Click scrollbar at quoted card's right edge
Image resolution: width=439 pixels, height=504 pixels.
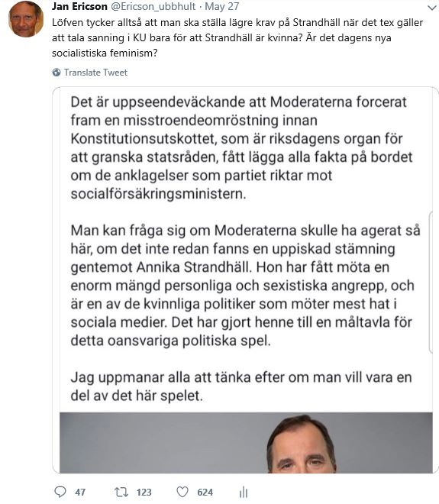[431, 283]
